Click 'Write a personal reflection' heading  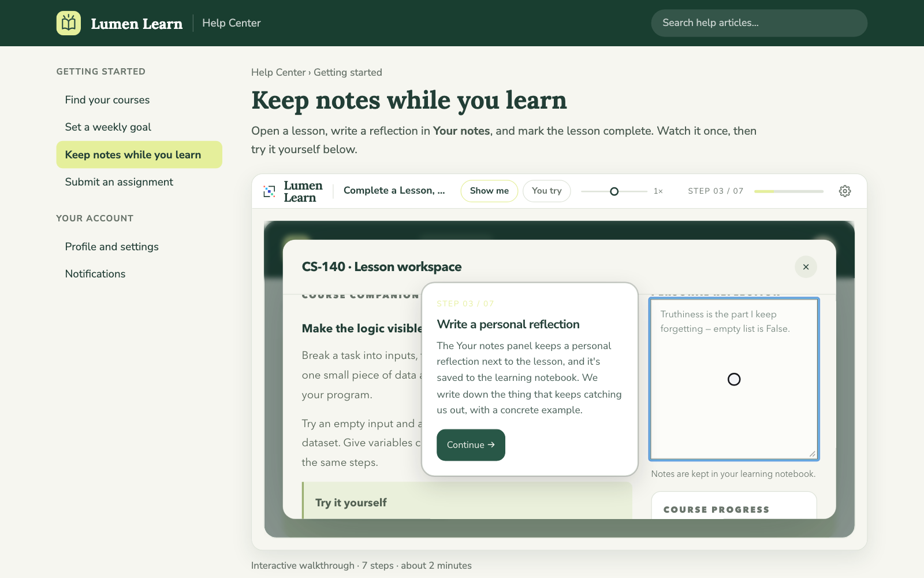[508, 324]
